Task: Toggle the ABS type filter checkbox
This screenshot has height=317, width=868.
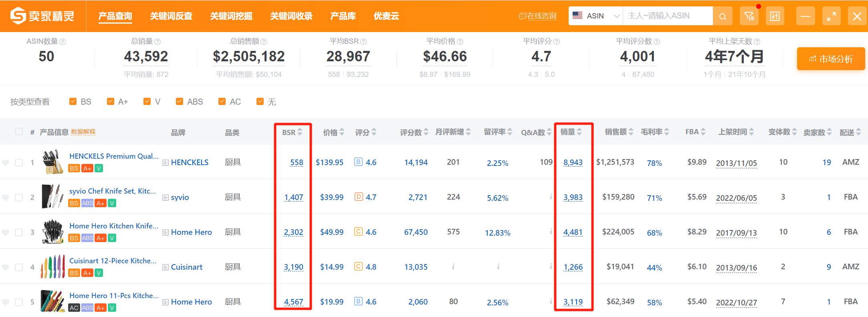Action: point(180,101)
